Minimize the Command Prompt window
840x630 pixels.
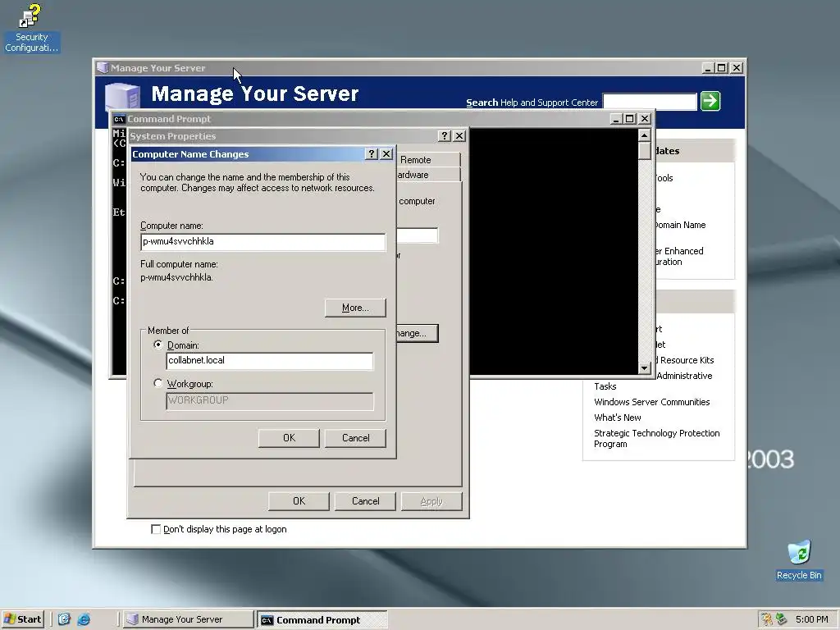tap(616, 119)
